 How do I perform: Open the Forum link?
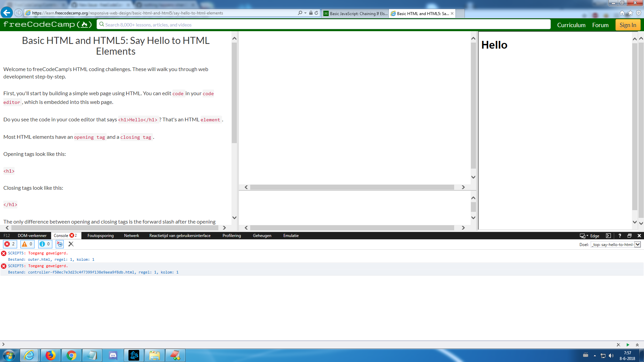pyautogui.click(x=600, y=25)
